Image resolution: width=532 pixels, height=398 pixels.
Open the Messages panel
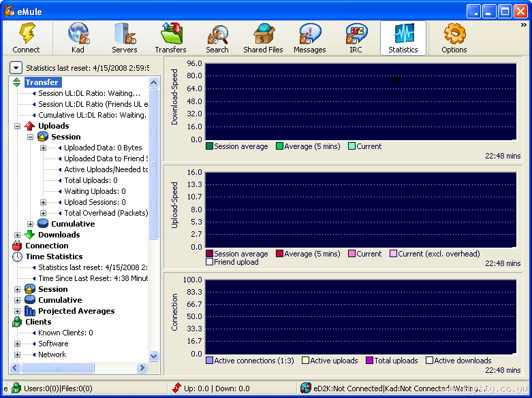click(x=309, y=34)
